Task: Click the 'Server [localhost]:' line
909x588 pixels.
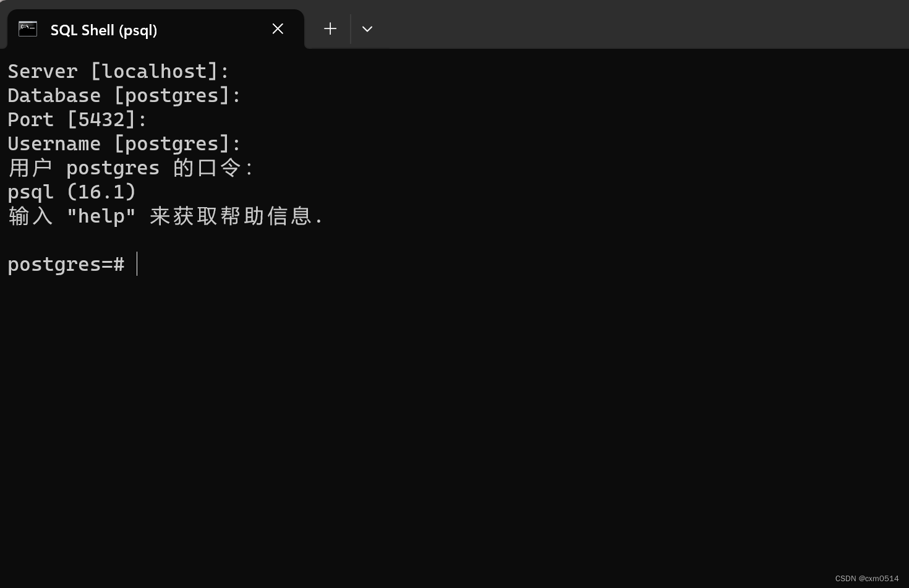Action: (x=117, y=71)
